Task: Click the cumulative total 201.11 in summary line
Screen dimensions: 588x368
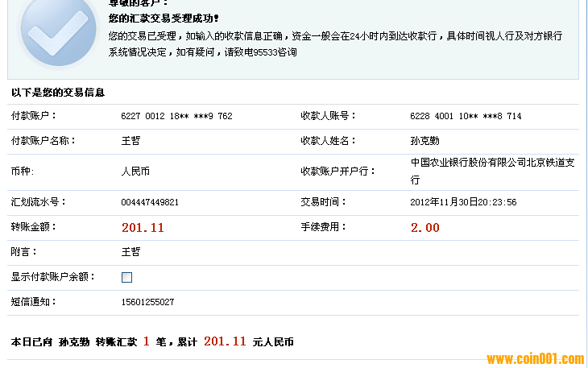Action: coord(225,342)
